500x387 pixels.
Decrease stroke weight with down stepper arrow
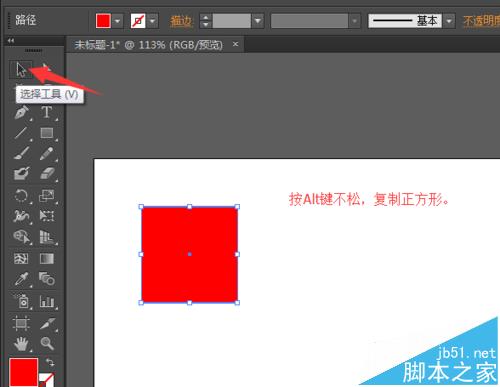coord(206,25)
